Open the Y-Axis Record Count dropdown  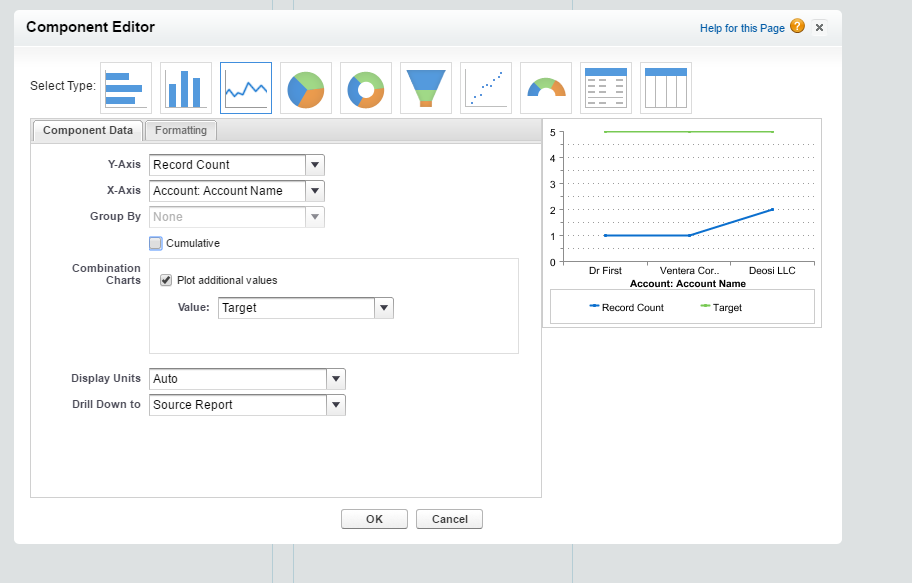tap(314, 165)
